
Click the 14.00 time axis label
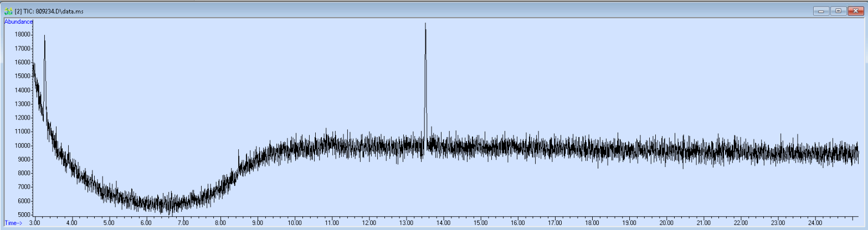tap(443, 223)
